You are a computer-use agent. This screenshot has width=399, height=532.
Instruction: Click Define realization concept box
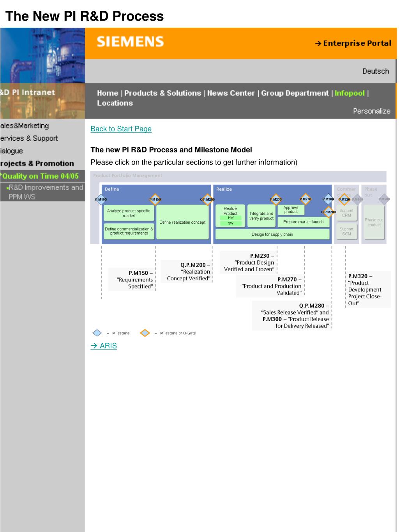point(182,222)
